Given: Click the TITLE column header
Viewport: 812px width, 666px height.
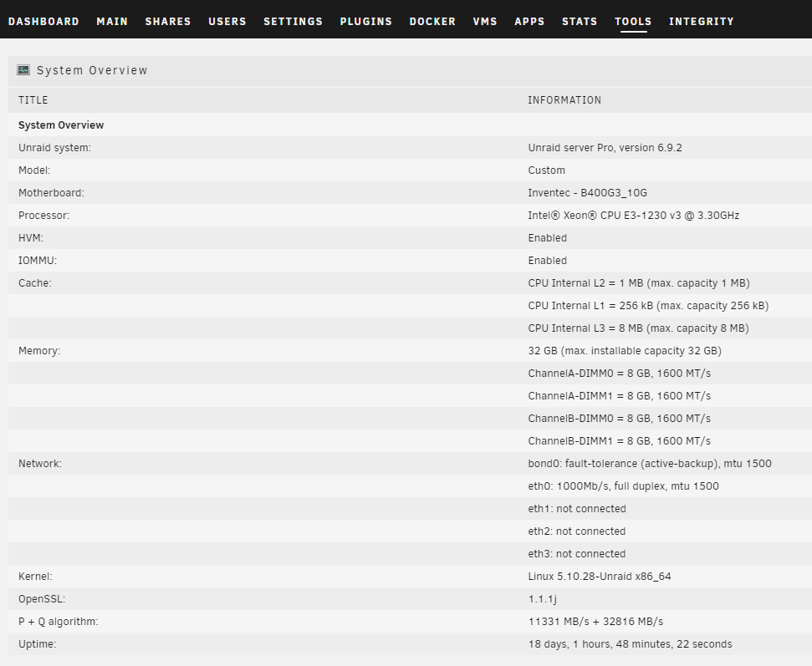Looking at the screenshot, I should point(33,100).
